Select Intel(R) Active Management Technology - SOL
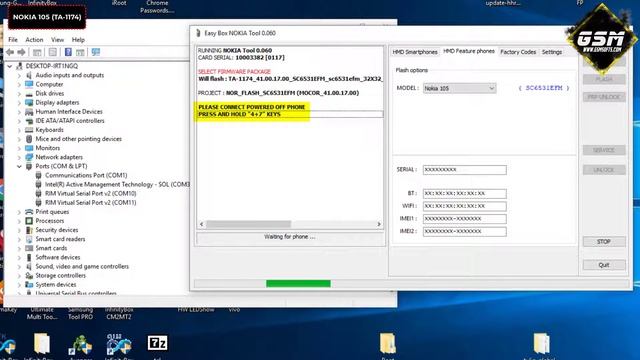The image size is (640, 360). [117, 184]
